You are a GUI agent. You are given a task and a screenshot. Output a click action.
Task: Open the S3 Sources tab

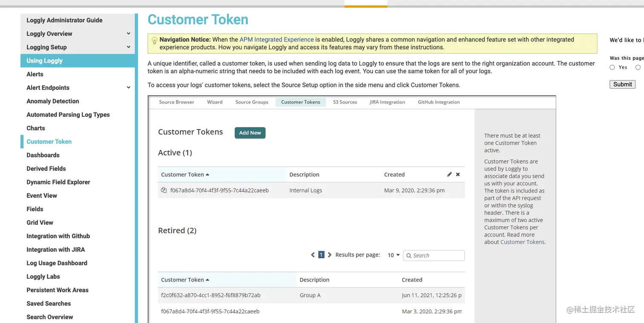[x=345, y=102]
